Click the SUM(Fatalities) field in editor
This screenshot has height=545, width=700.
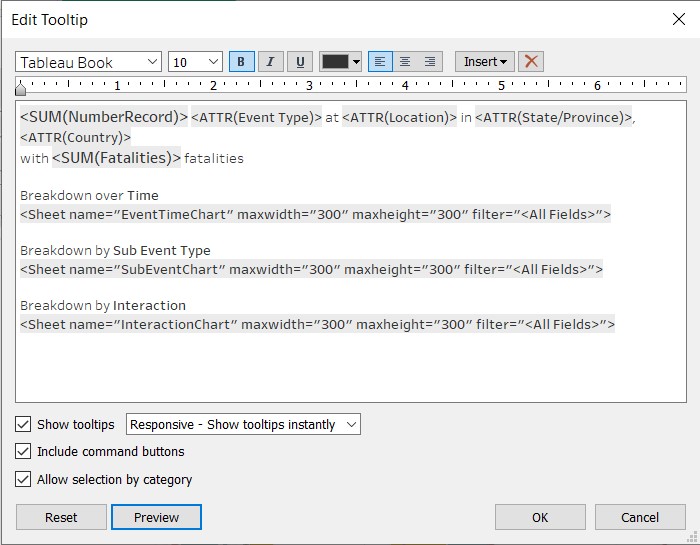click(x=117, y=158)
